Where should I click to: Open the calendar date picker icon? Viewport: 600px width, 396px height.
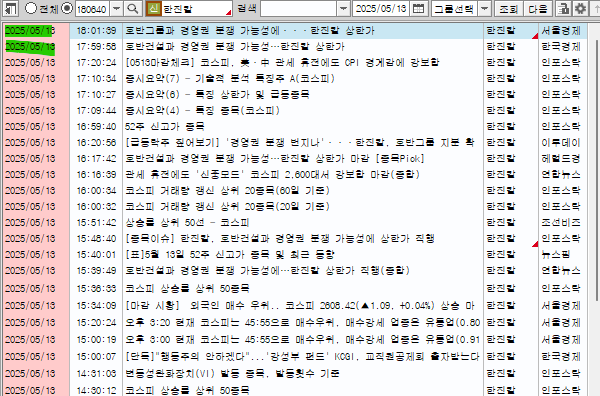[x=419, y=8]
